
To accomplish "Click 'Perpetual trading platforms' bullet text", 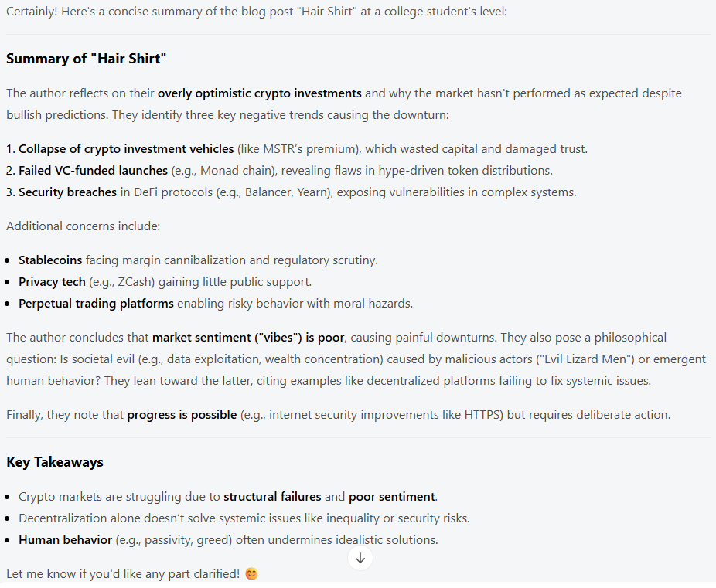I will click(x=96, y=304).
